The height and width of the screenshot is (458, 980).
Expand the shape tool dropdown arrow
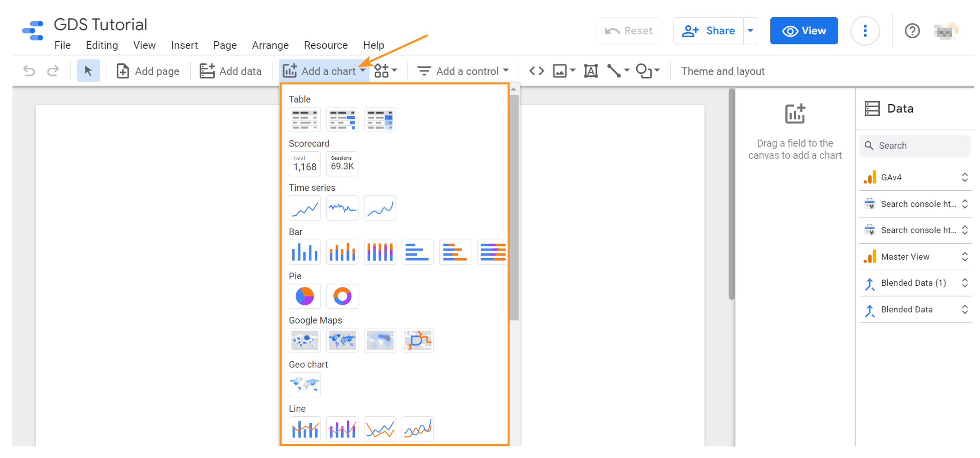657,70
